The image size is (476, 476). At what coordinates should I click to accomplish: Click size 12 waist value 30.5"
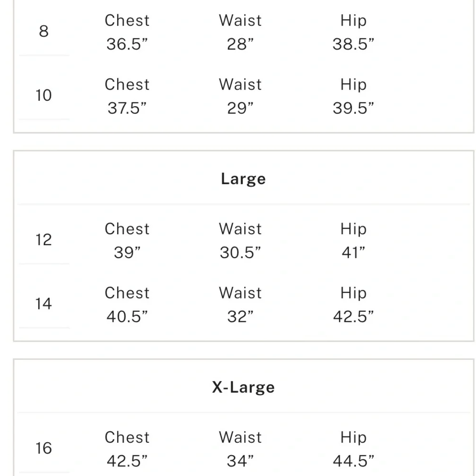(x=240, y=253)
